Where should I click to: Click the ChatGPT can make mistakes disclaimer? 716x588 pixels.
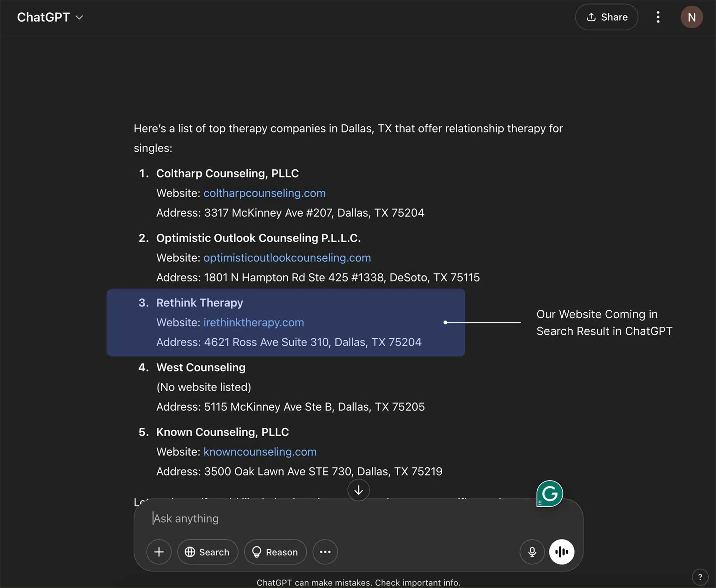(358, 582)
